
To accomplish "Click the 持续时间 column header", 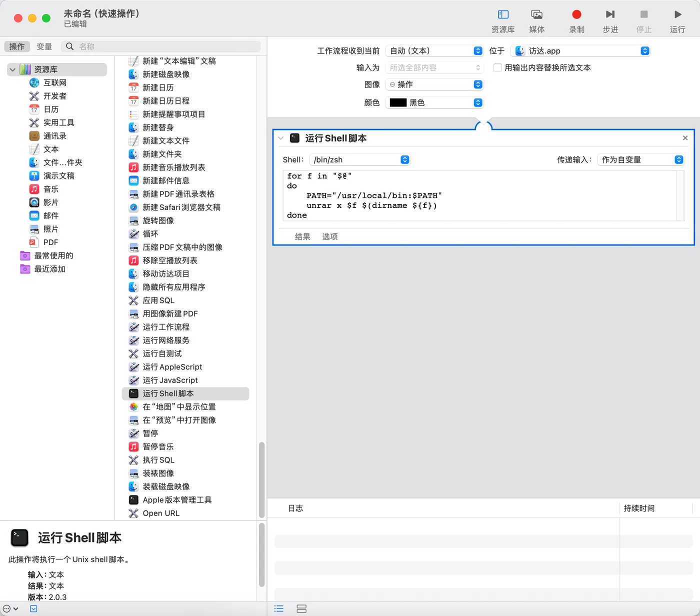I will pyautogui.click(x=639, y=508).
